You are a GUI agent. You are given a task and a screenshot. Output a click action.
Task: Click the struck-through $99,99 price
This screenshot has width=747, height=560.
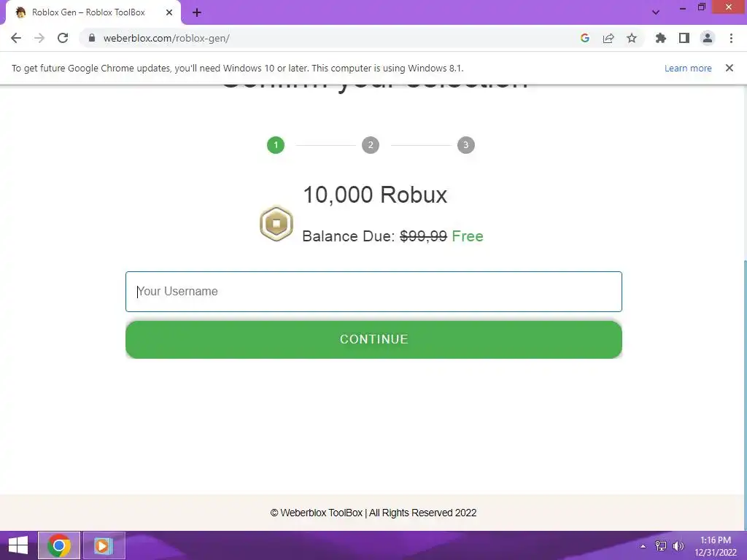[424, 236]
